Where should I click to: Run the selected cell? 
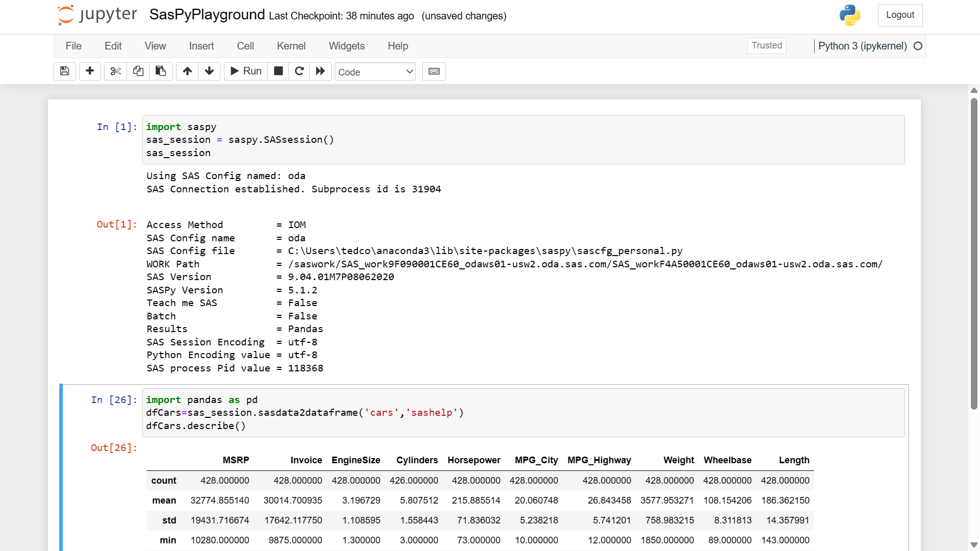pos(246,71)
